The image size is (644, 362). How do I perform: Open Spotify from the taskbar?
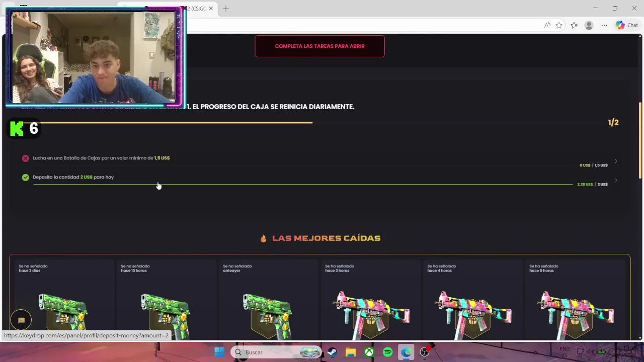click(x=388, y=352)
